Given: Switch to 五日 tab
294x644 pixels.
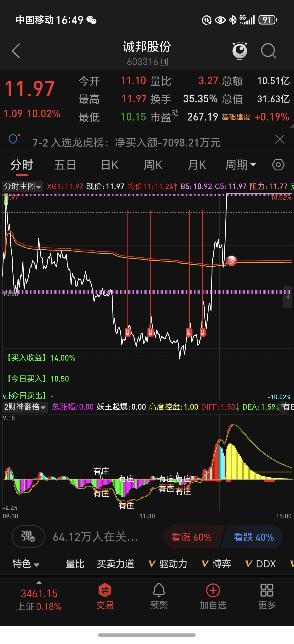Looking at the screenshot, I should 65,165.
